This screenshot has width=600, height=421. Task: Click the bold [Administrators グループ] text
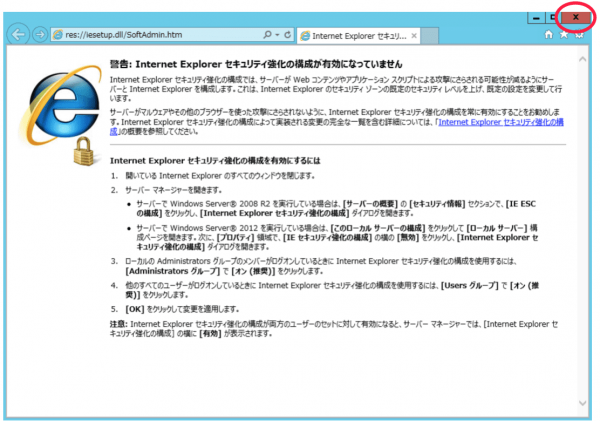(173, 271)
